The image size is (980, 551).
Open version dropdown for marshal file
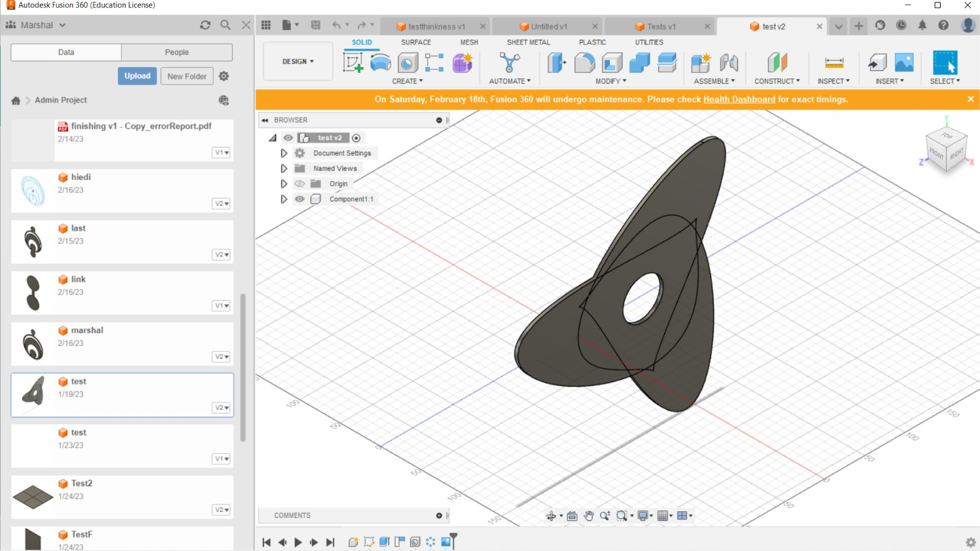click(x=222, y=356)
